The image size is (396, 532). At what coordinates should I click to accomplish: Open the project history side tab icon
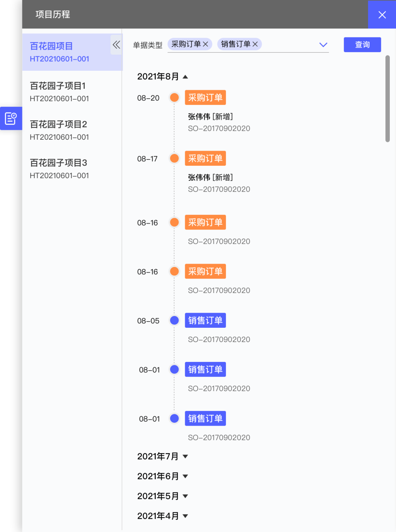click(x=11, y=118)
